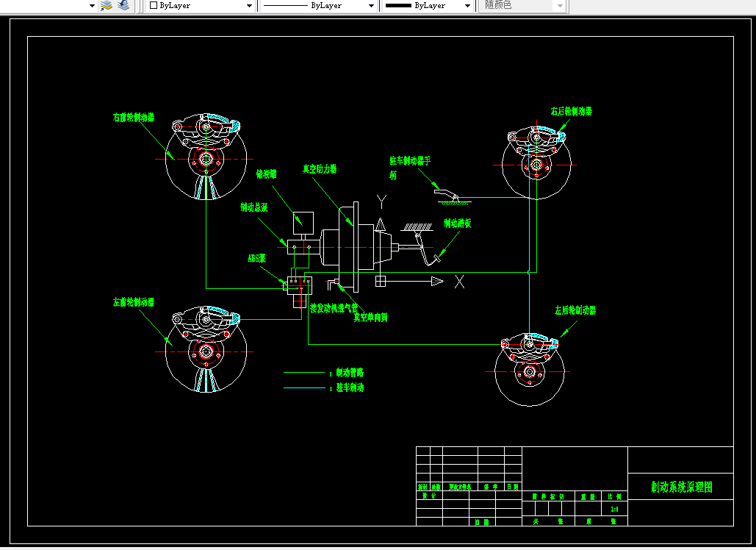The image size is (756, 550).
Task: Select the 制动系统原理图 title block text
Action: tap(682, 488)
